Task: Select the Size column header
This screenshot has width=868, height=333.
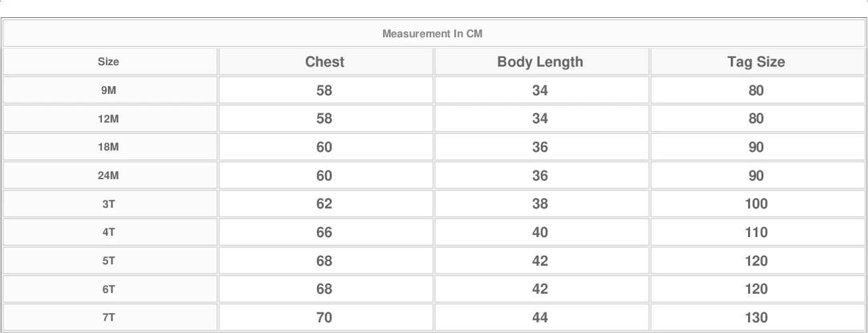Action: pos(109,62)
